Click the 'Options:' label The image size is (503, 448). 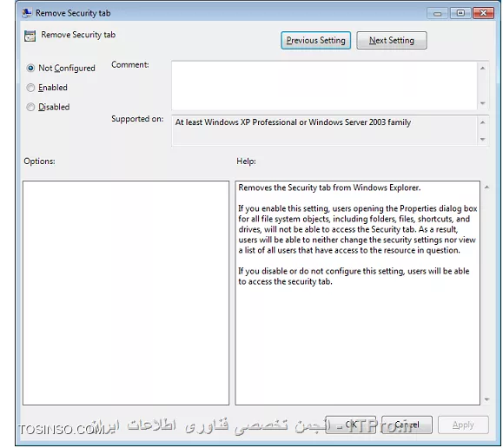39,161
